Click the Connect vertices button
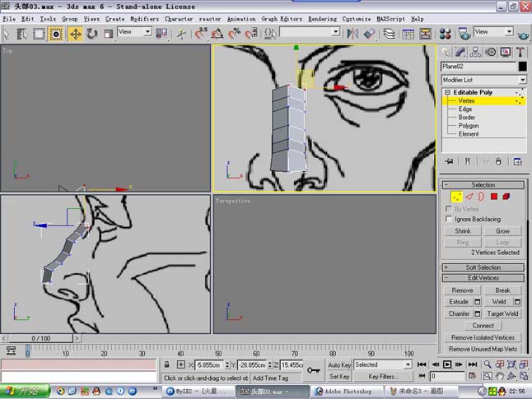Image resolution: width=532 pixels, height=399 pixels. pyautogui.click(x=483, y=326)
